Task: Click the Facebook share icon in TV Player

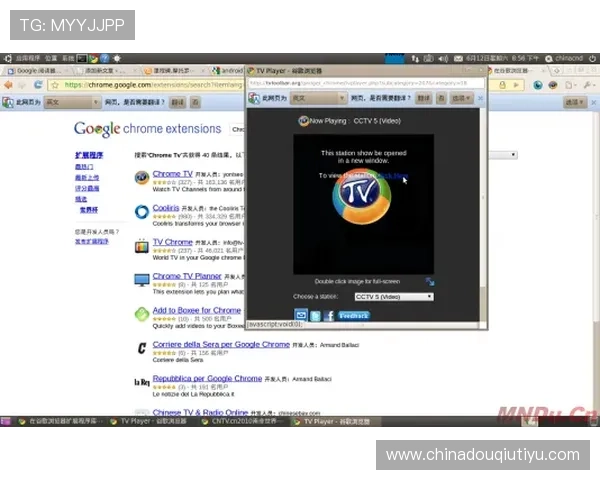Action: point(329,316)
